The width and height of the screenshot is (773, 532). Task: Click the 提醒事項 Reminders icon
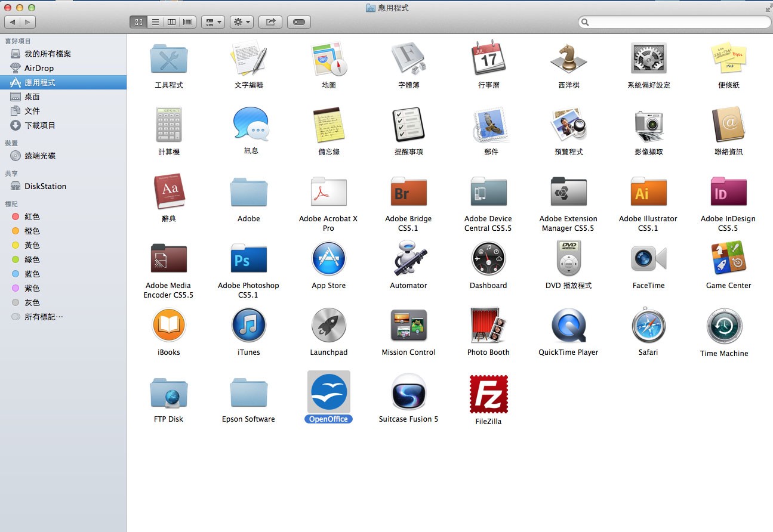[x=409, y=125]
